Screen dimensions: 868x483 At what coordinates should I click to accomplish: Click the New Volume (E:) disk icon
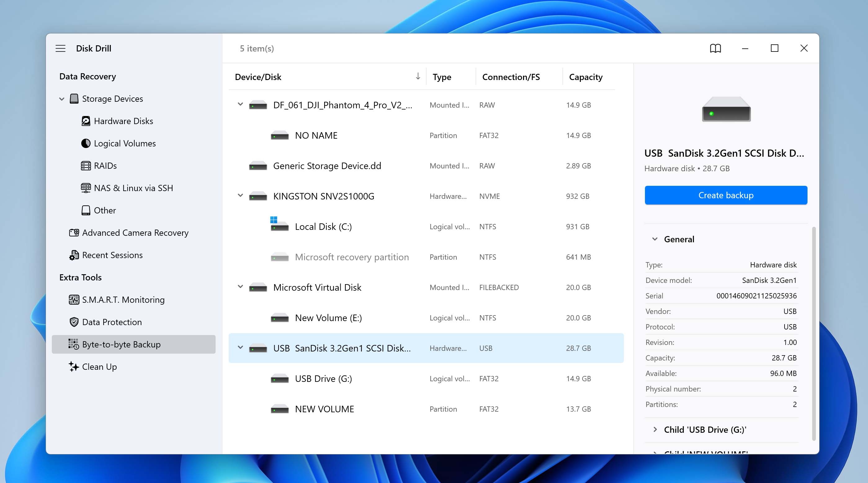point(280,318)
